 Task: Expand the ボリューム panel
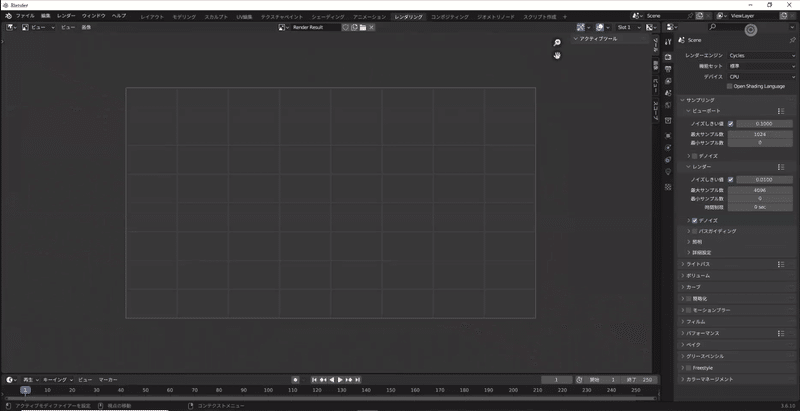click(x=738, y=276)
